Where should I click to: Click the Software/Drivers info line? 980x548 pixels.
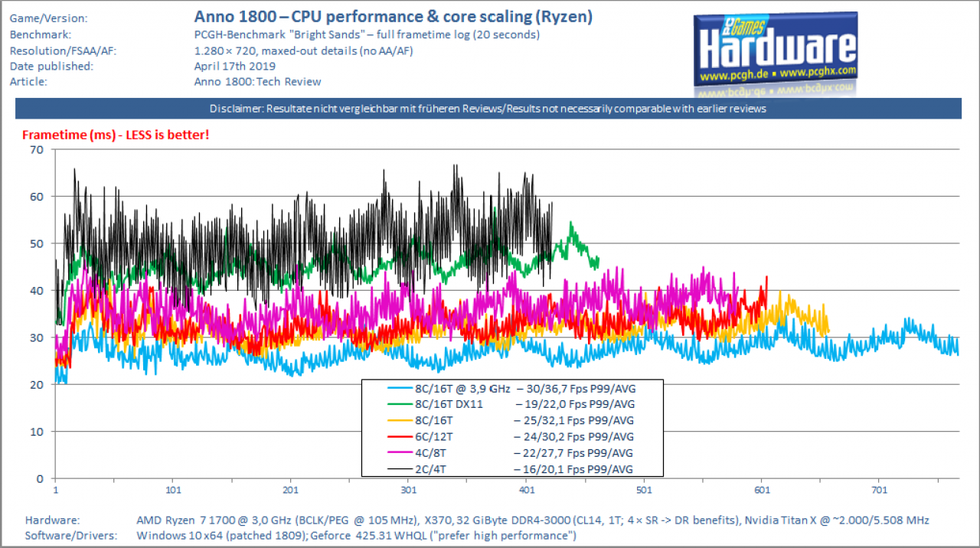pyautogui.click(x=300, y=535)
